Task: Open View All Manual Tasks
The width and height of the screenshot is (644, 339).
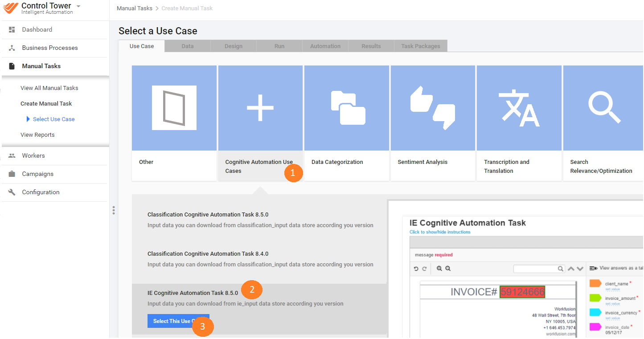Action: pos(49,88)
